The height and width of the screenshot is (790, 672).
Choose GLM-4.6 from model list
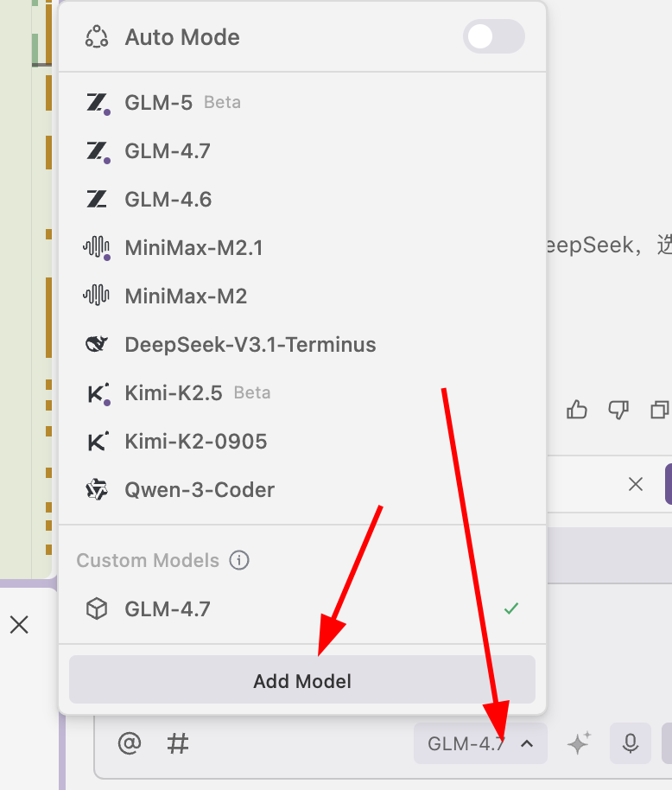[168, 200]
